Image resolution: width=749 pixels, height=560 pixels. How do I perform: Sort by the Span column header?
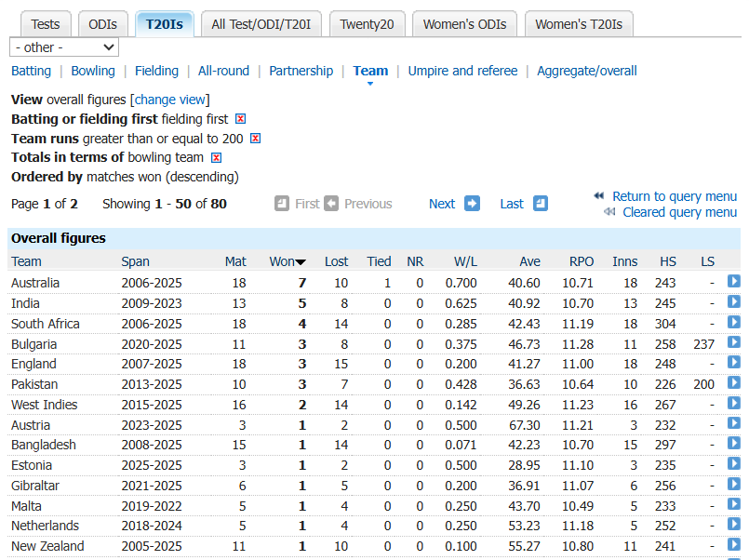point(135,261)
